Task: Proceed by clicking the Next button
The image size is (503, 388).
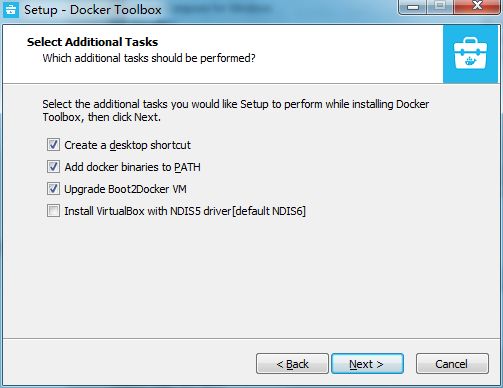Action: (x=367, y=364)
